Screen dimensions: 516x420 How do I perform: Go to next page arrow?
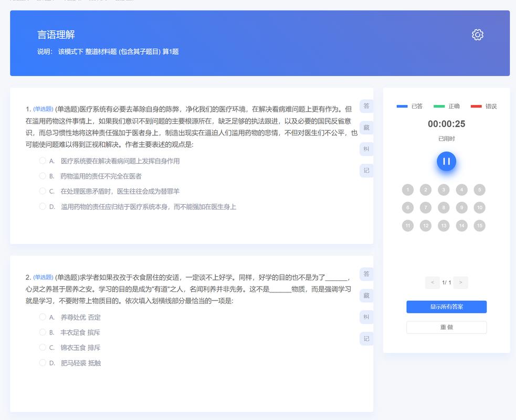pos(460,282)
